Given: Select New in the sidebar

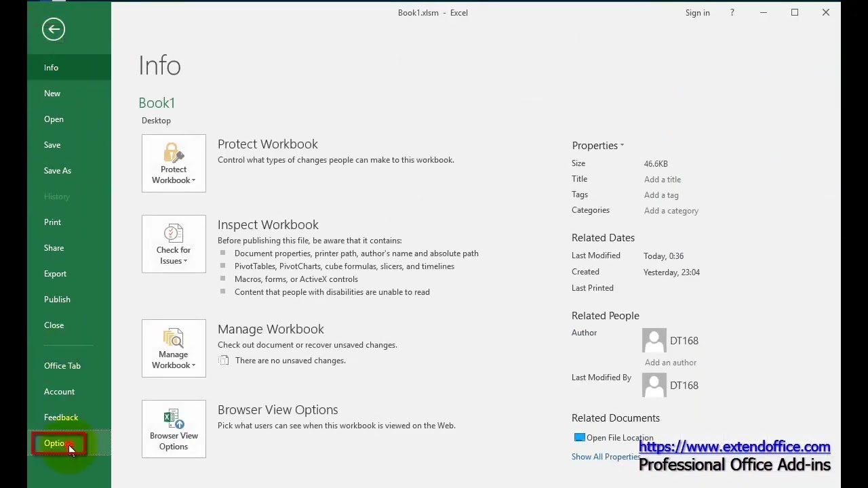Looking at the screenshot, I should tap(69, 94).
